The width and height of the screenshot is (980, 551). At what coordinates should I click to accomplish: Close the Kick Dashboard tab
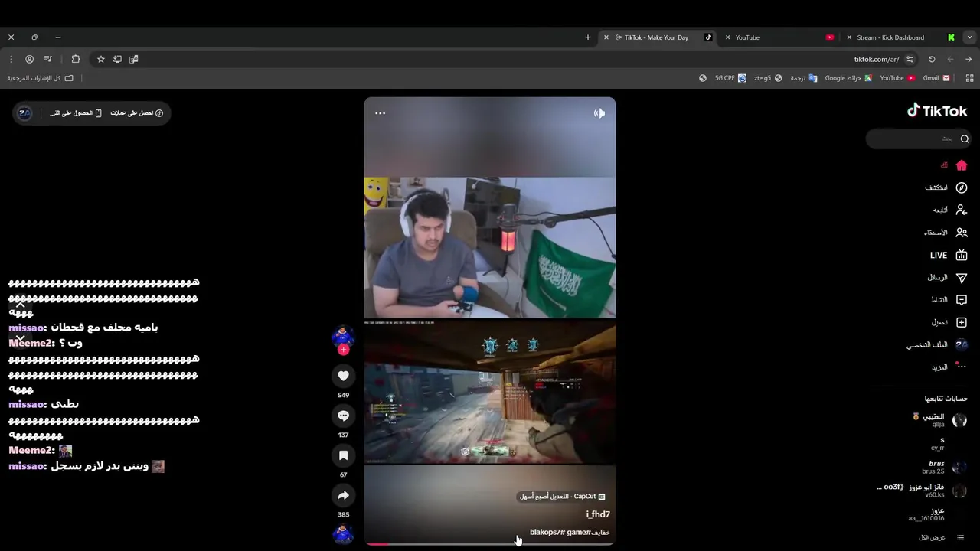(x=848, y=37)
